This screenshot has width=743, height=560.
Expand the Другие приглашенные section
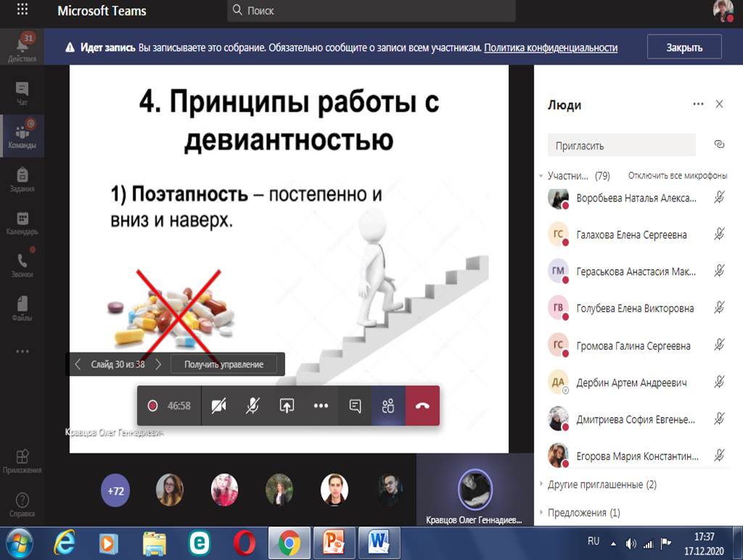coord(602,485)
